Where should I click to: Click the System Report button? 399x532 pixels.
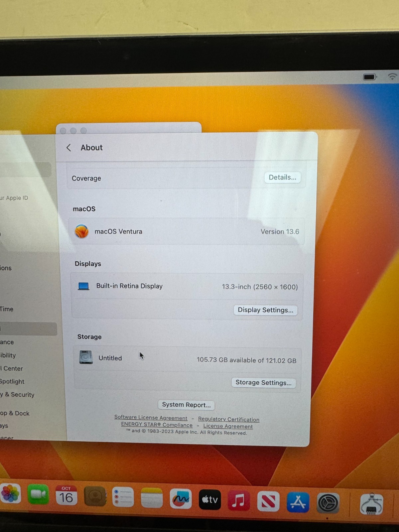(x=186, y=405)
